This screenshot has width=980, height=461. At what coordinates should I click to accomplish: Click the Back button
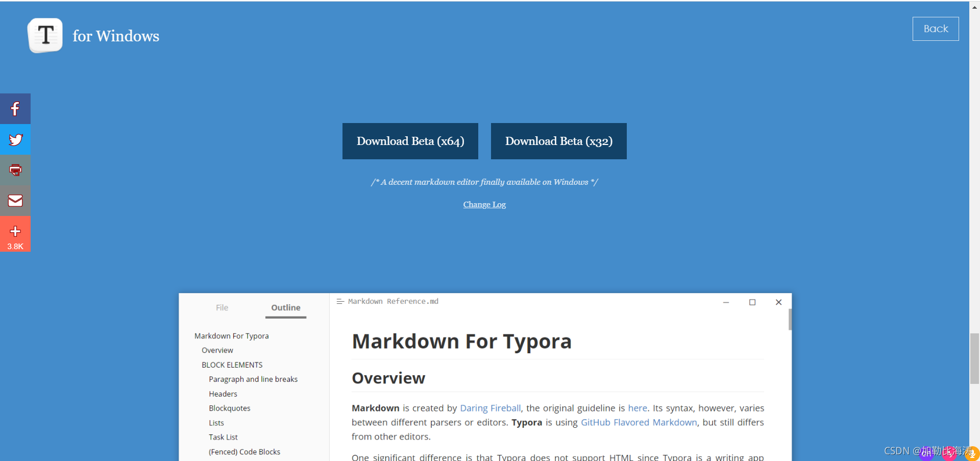click(936, 29)
